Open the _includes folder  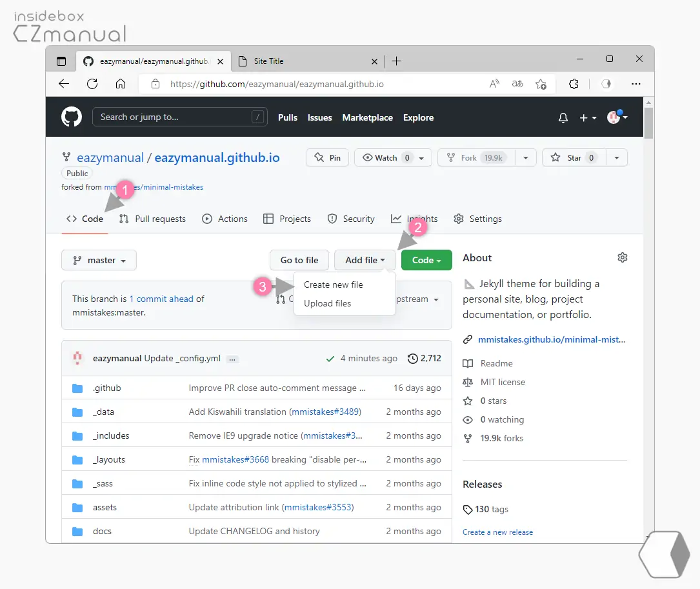tap(111, 435)
